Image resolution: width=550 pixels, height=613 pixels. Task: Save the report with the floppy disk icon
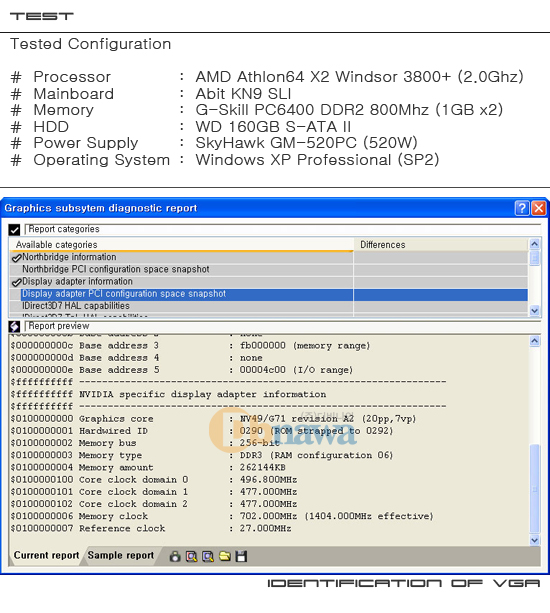tap(241, 556)
